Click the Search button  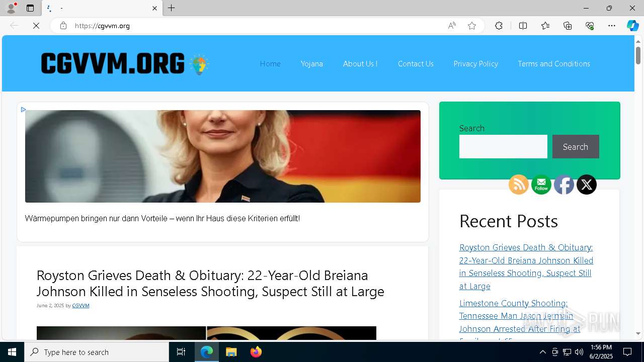(x=576, y=146)
